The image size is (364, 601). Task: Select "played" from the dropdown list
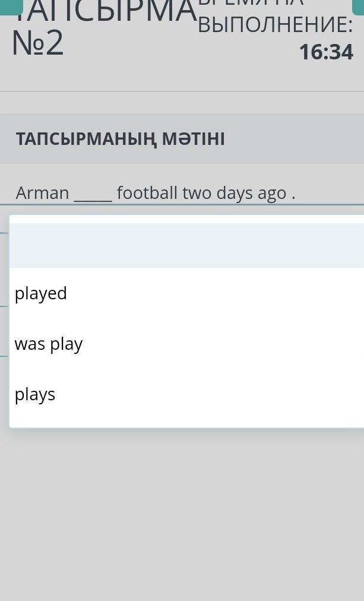pos(41,293)
